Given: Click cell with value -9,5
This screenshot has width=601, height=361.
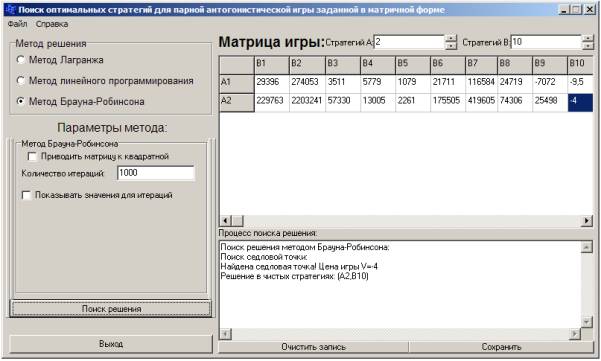Looking at the screenshot, I should click(580, 84).
